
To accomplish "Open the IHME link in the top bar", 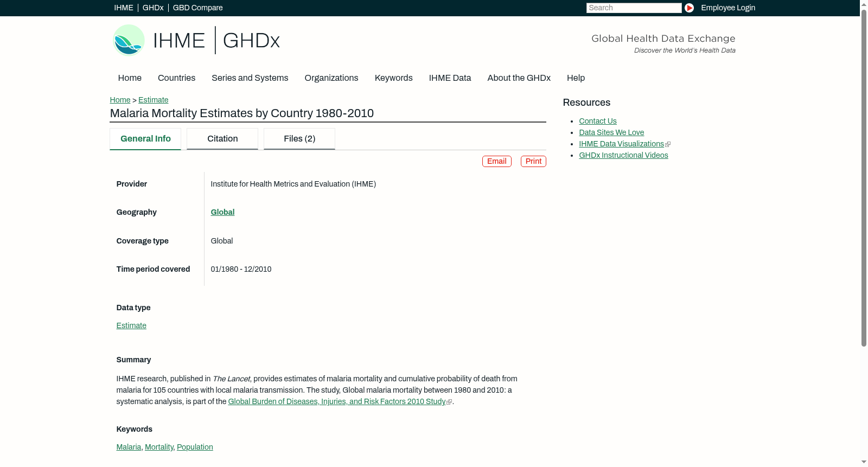I will pyautogui.click(x=124, y=8).
